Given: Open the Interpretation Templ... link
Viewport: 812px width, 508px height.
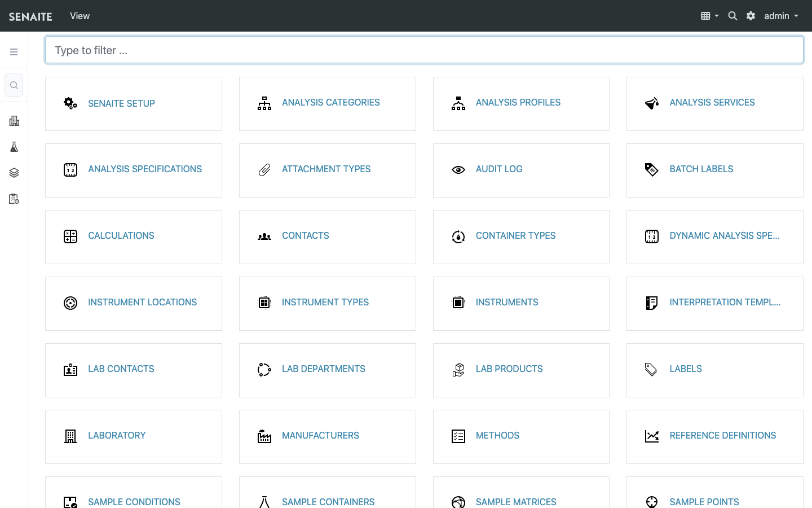Looking at the screenshot, I should coord(725,302).
